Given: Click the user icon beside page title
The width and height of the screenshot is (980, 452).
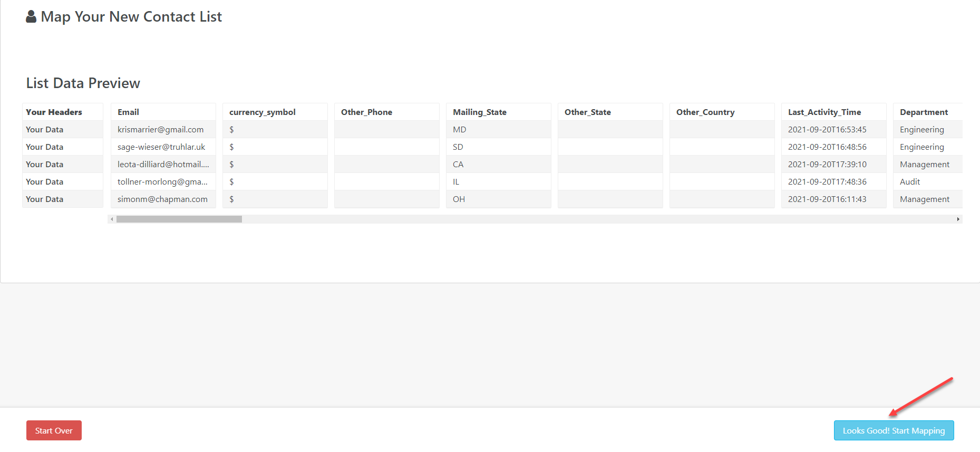Looking at the screenshot, I should coord(31,17).
